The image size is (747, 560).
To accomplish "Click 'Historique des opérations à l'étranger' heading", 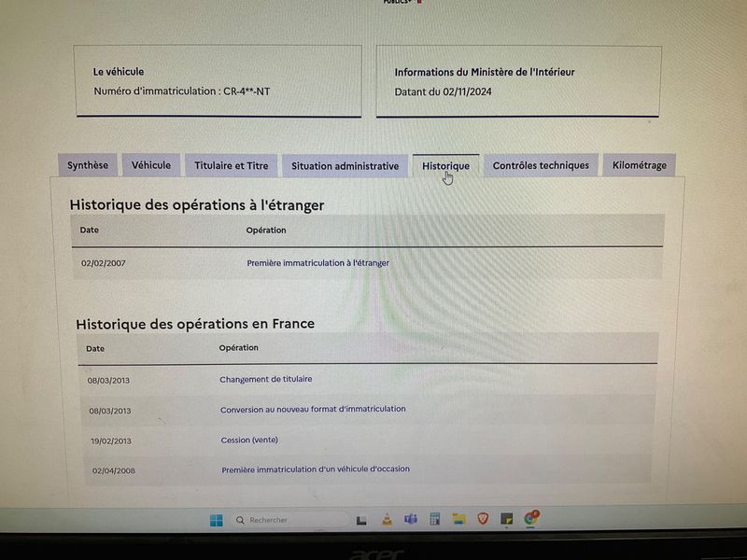I will [x=197, y=205].
